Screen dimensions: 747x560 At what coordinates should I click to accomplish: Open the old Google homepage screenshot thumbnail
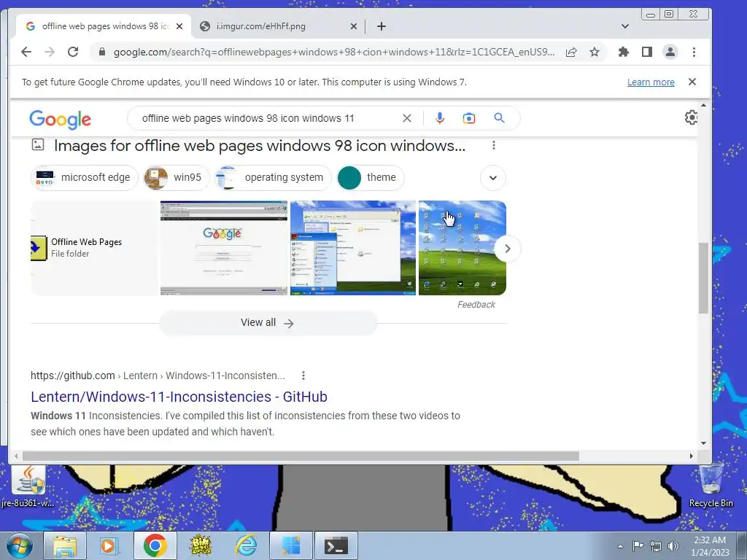(224, 248)
